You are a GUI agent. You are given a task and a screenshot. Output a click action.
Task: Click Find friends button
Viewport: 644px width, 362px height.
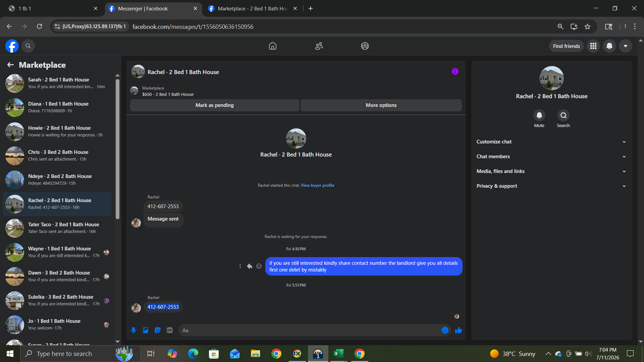coord(567,46)
